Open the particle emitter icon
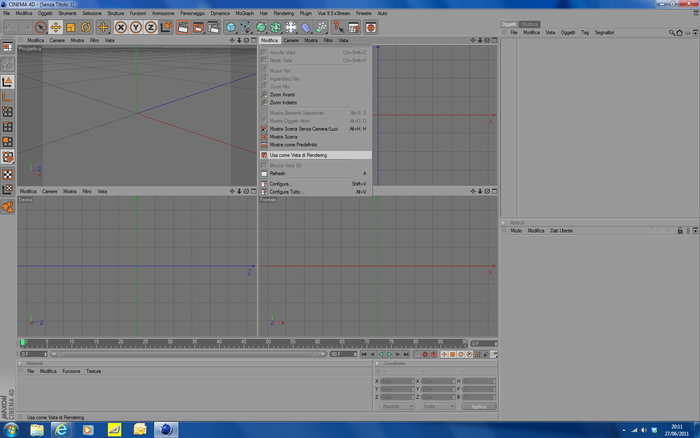This screenshot has width=700, height=438. click(x=321, y=28)
